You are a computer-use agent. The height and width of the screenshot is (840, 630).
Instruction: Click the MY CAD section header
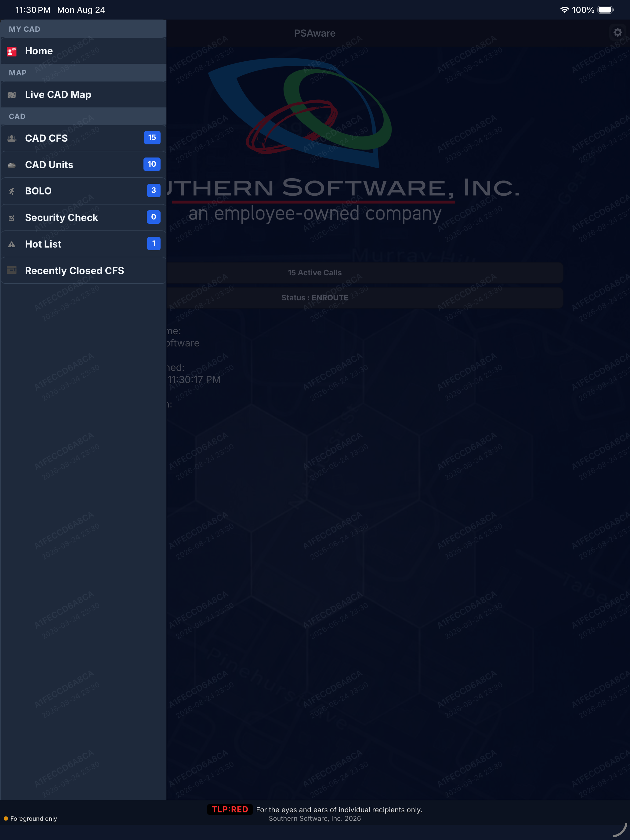pyautogui.click(x=83, y=29)
